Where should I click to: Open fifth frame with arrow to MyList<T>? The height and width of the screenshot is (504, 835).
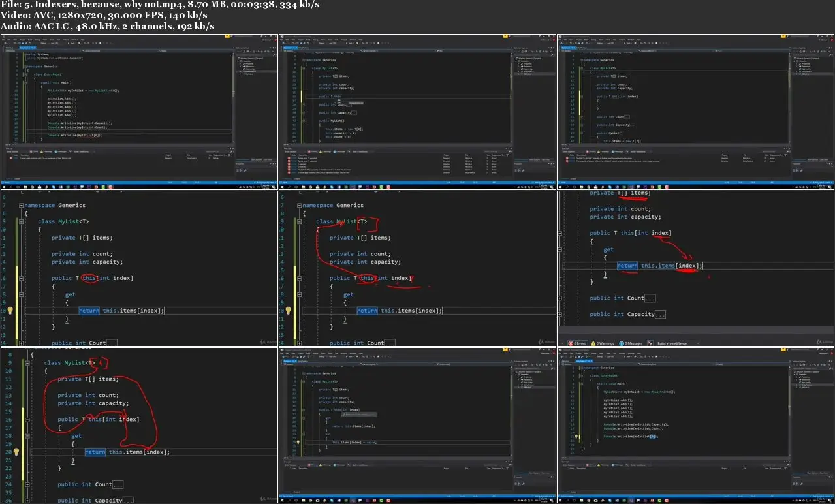(x=417, y=268)
